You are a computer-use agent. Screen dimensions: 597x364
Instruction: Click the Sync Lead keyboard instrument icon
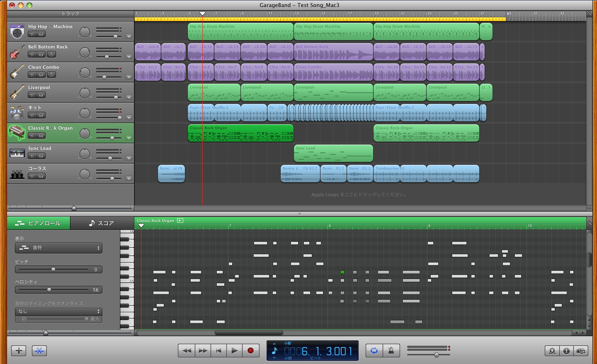coord(17,153)
